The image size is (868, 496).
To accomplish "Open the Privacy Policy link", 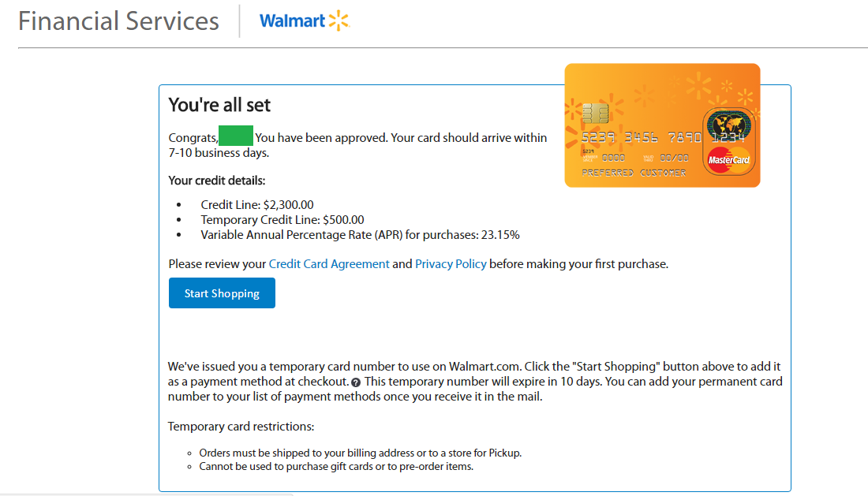I will tap(451, 263).
